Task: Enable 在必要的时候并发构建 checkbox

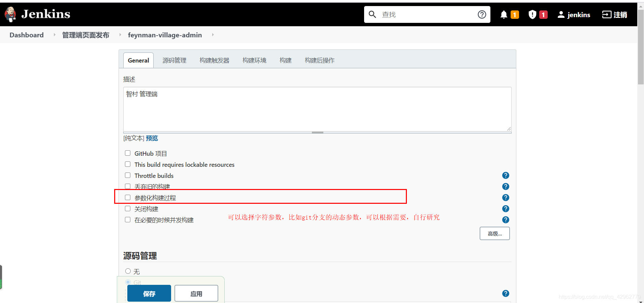Action: coord(128,220)
